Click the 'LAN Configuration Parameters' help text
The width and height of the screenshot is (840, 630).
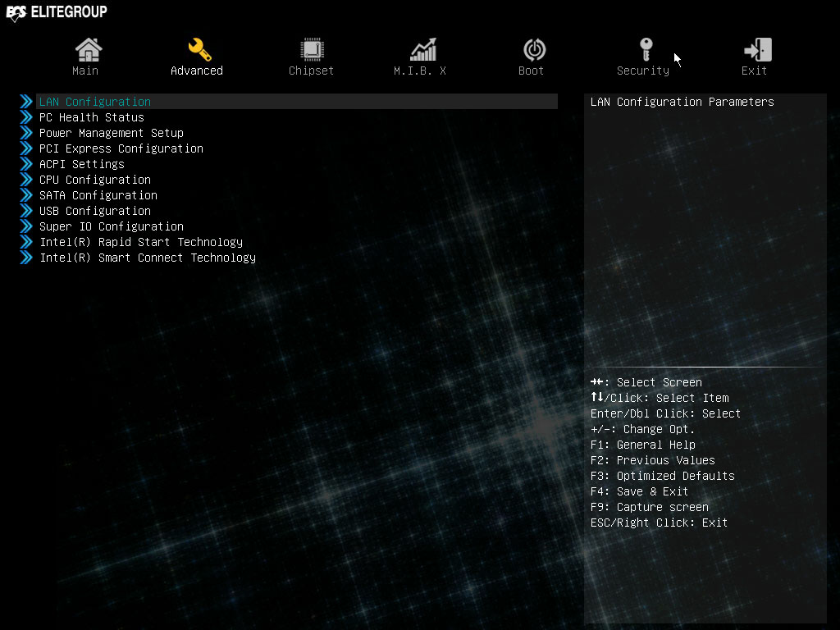[682, 102]
